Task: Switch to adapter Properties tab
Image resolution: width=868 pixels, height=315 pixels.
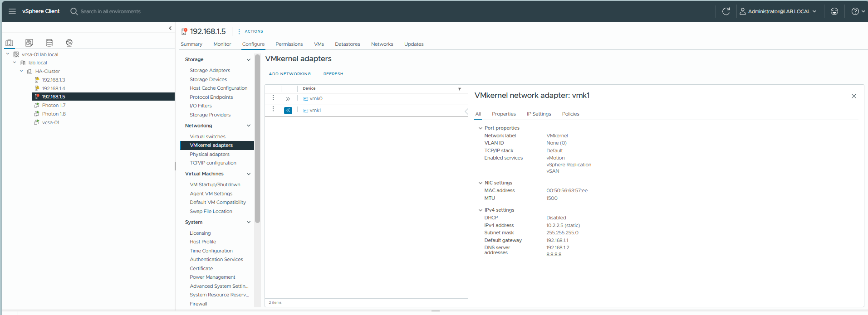Action: 504,114
